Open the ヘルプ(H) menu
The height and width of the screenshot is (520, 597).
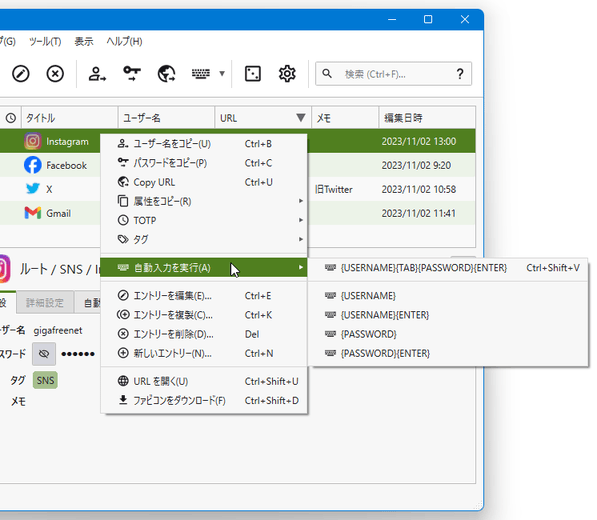125,41
